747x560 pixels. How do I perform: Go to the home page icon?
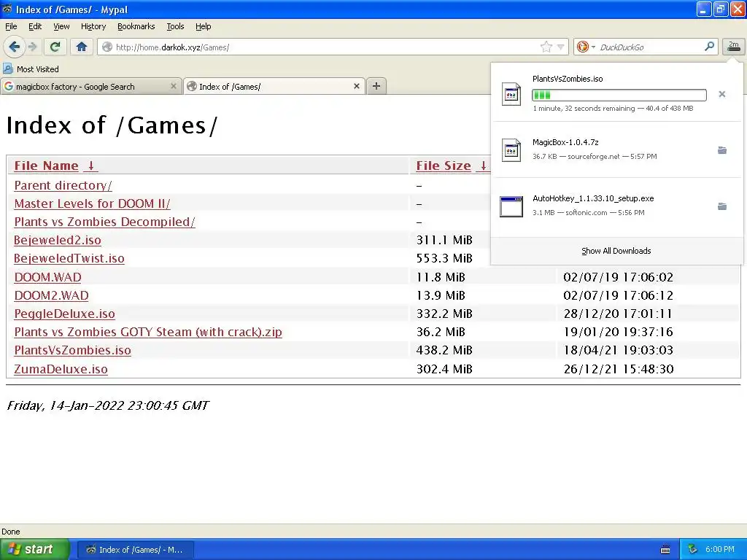pyautogui.click(x=82, y=47)
